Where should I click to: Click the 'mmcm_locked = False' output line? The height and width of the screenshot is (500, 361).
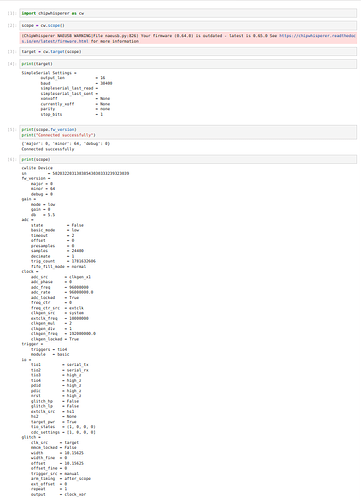[54, 448]
